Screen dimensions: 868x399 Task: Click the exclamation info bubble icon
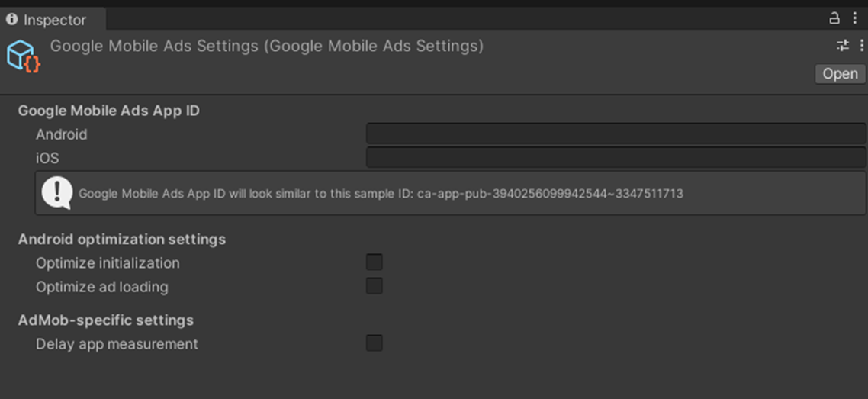57,192
